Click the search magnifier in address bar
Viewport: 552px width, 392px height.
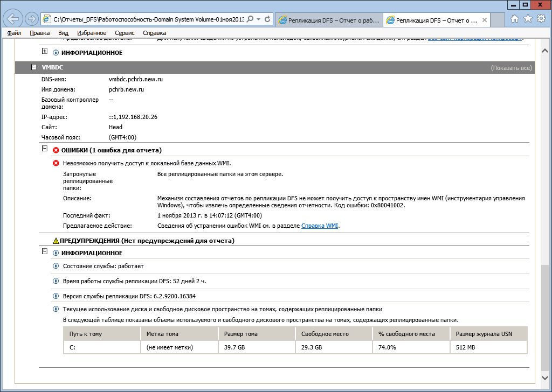point(250,19)
